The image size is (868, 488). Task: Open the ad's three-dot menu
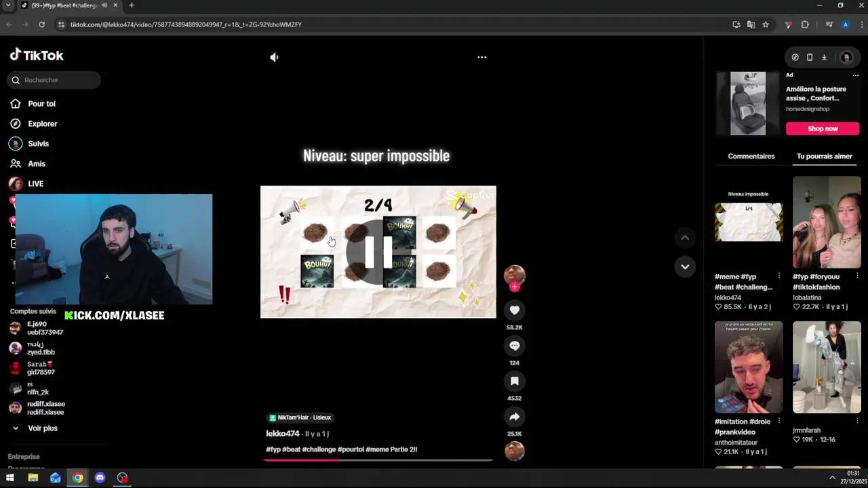click(855, 75)
